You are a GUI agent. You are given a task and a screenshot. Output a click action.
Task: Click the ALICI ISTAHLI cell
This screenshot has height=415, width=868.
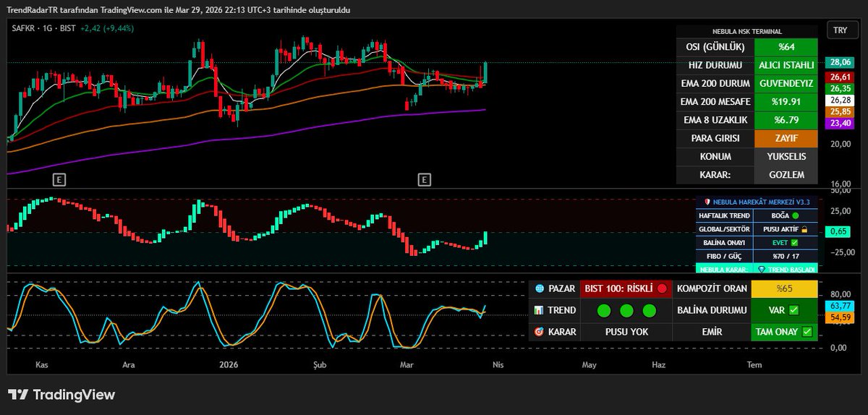pos(786,64)
